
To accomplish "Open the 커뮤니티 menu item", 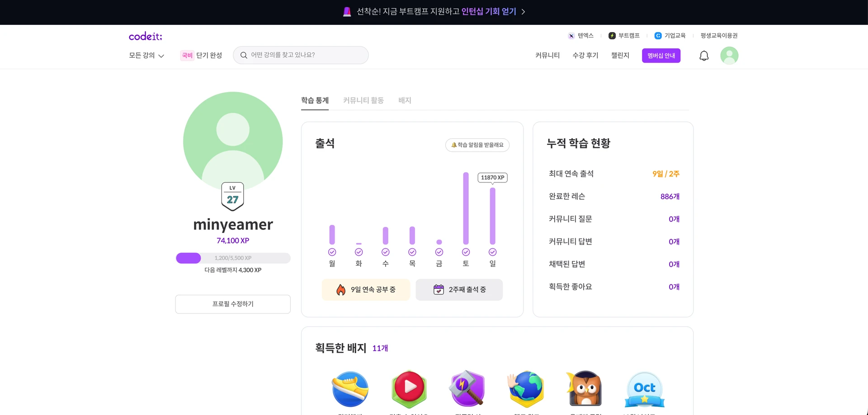I will [547, 56].
